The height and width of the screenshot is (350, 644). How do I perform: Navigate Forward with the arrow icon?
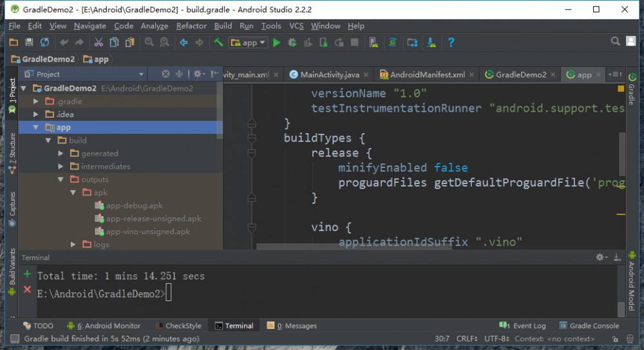pyautogui.click(x=199, y=42)
